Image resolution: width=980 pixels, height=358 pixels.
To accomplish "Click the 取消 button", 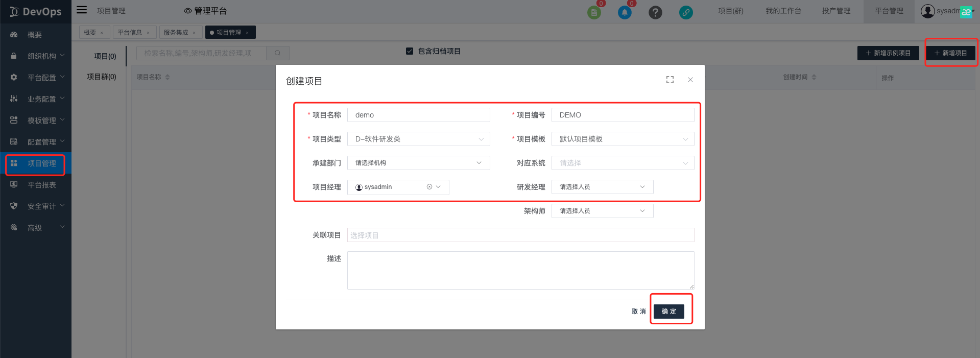I will click(x=638, y=312).
